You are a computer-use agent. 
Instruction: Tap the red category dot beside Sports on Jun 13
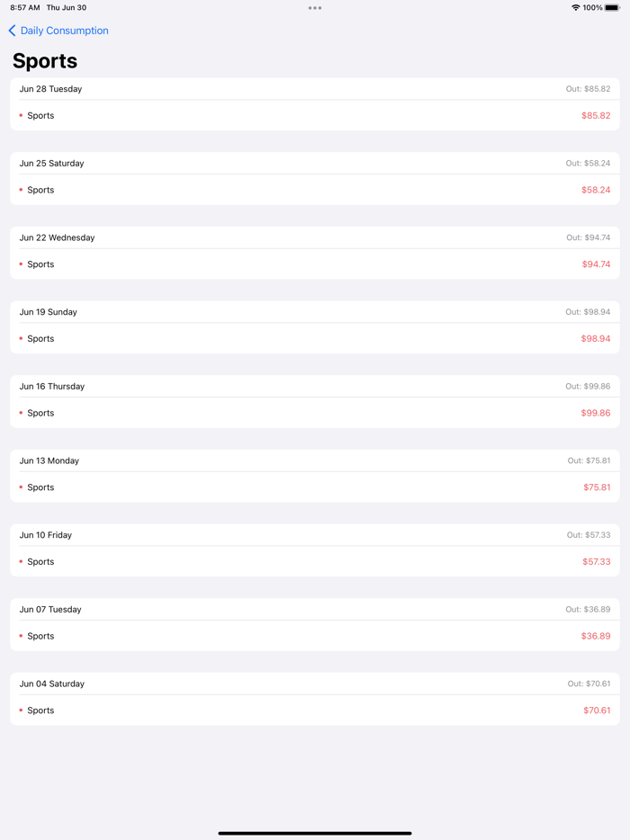click(x=22, y=487)
